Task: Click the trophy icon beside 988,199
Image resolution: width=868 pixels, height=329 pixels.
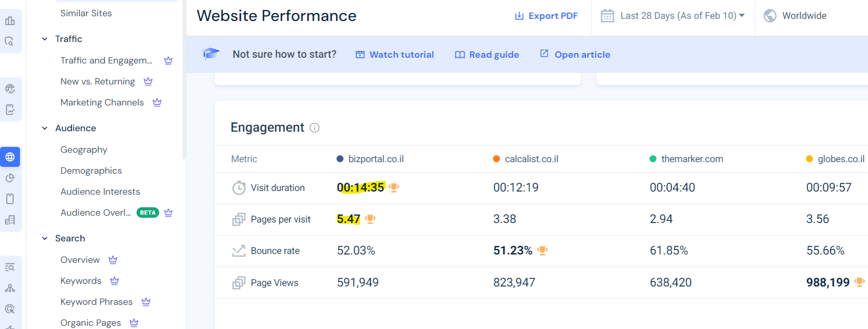Action: (x=860, y=282)
